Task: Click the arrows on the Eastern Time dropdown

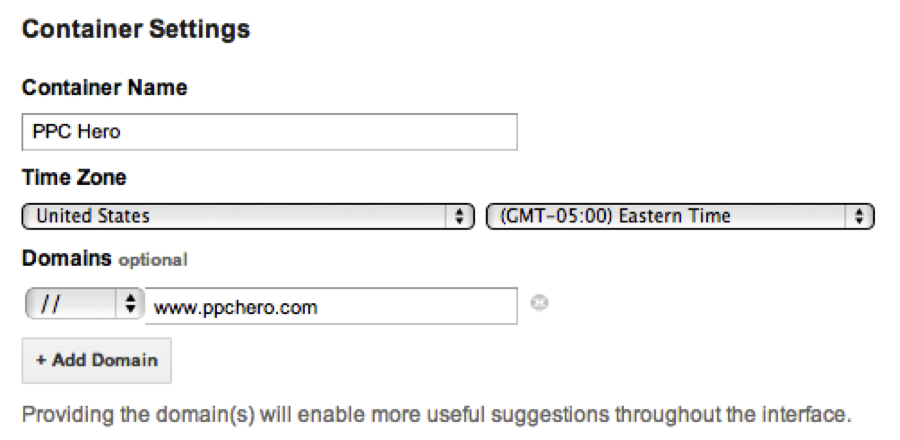Action: click(x=859, y=216)
